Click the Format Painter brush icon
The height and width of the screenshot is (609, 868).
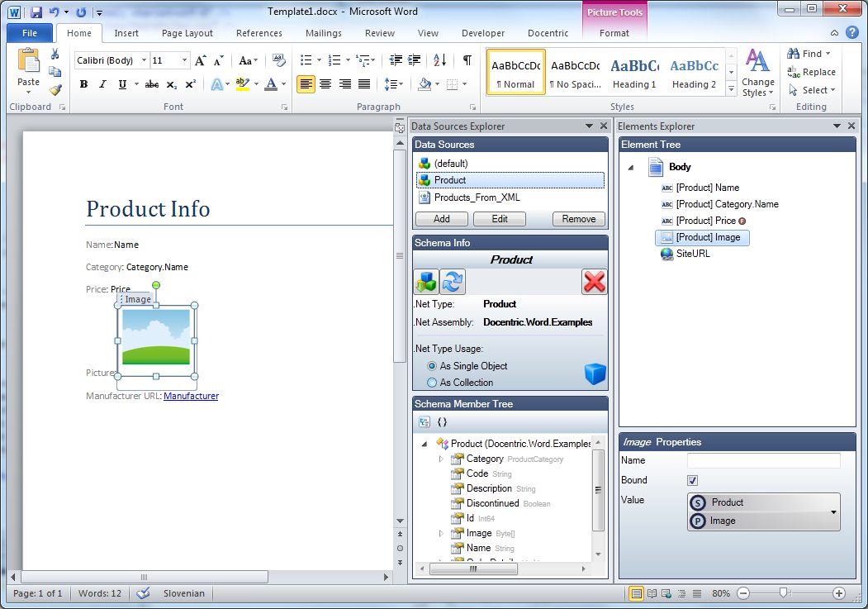click(55, 90)
